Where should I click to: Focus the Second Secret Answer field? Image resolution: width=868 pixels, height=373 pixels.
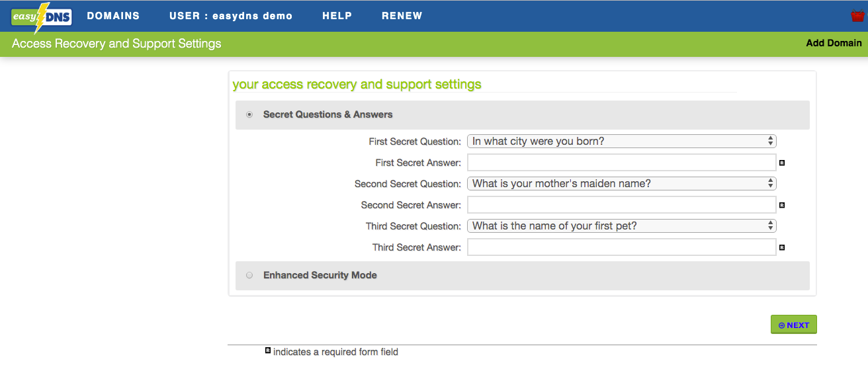[621, 204]
